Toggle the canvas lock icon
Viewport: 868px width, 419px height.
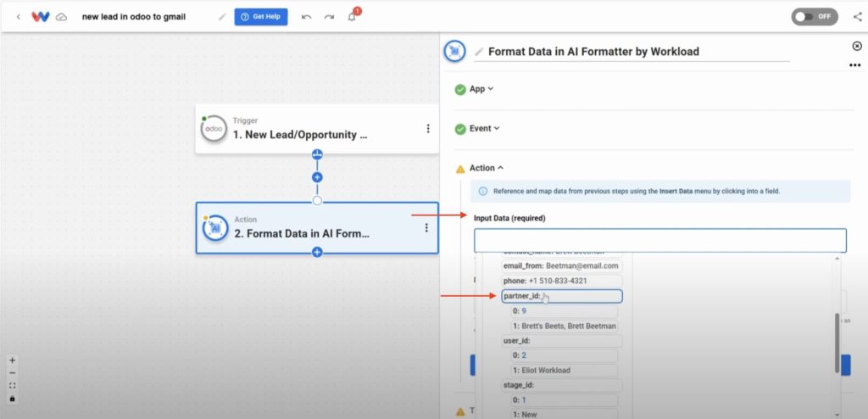click(x=12, y=399)
